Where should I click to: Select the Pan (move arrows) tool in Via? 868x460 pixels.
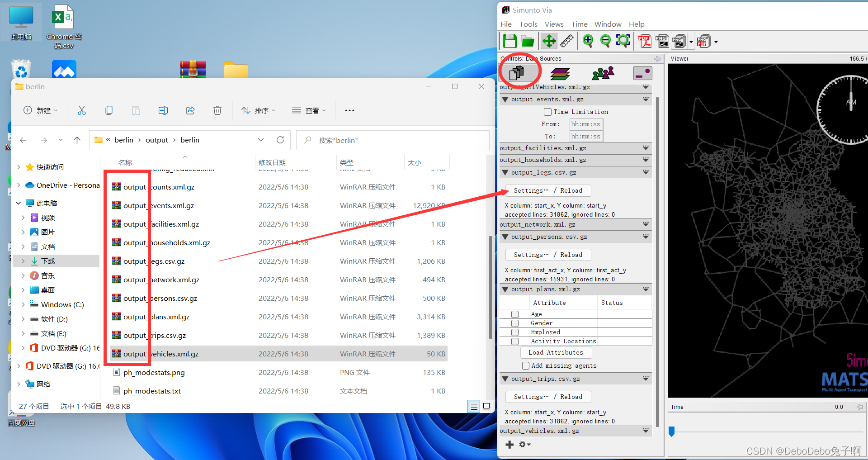549,41
